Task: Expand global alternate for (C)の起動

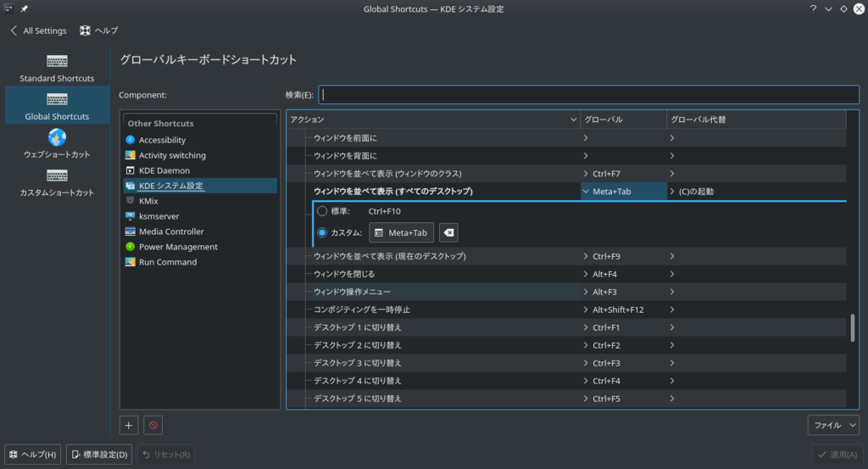Action: tap(672, 192)
